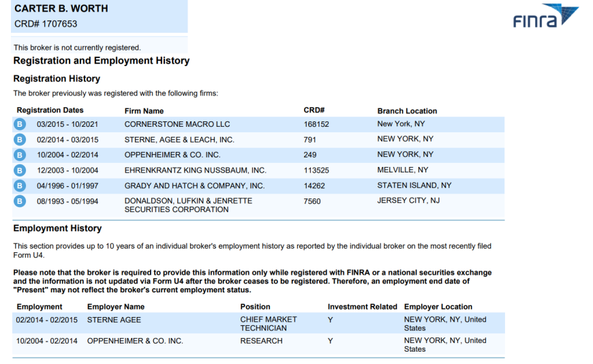Screen dimensions: 593x364
Task: Click CRD number 791
Action: 309,140
